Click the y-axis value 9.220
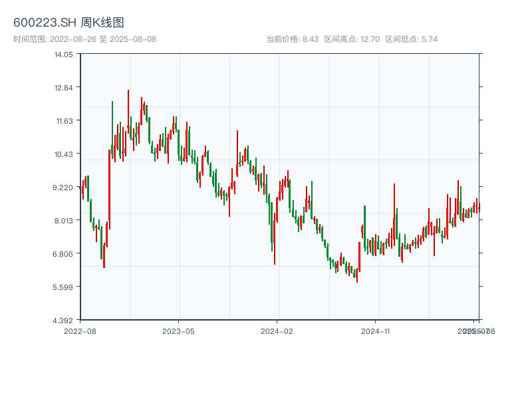This screenshot has height=399, width=532. (x=63, y=188)
